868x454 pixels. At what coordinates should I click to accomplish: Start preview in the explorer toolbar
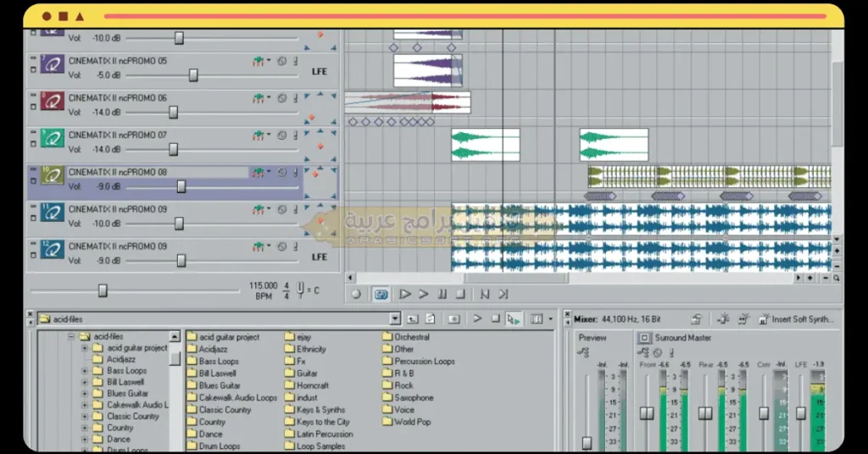click(477, 318)
